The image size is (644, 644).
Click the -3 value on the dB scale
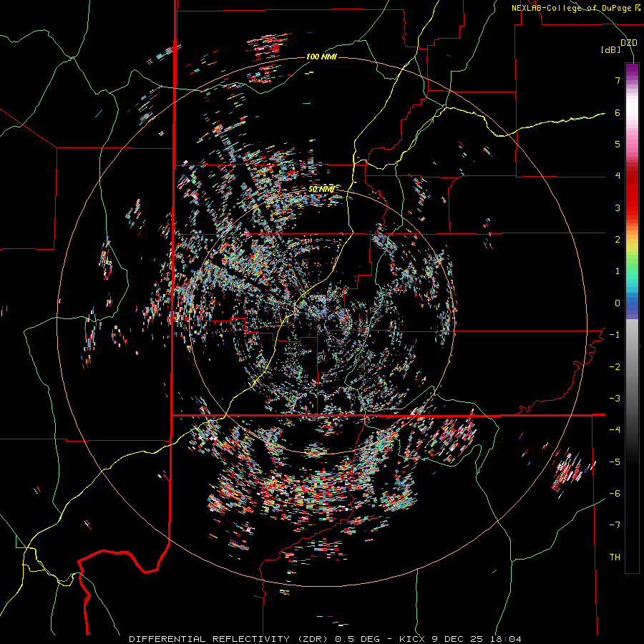coord(615,399)
